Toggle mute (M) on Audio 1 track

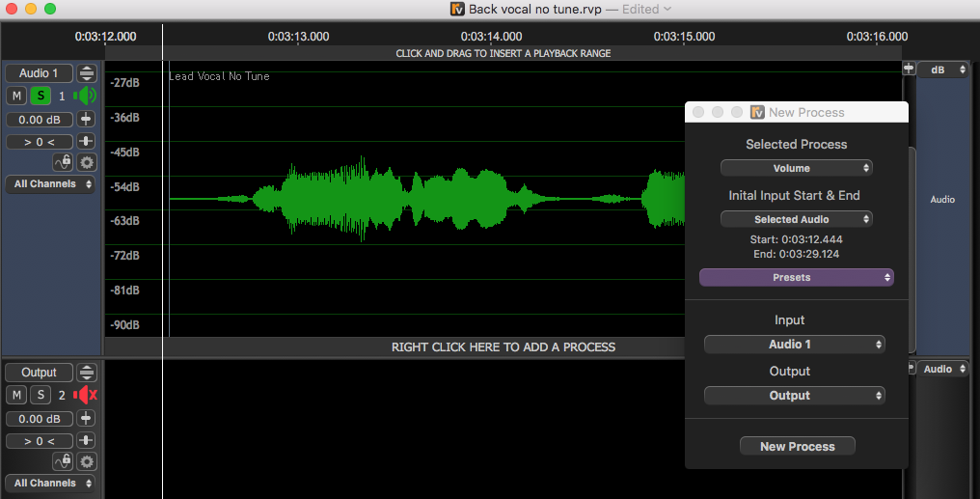[x=16, y=96]
